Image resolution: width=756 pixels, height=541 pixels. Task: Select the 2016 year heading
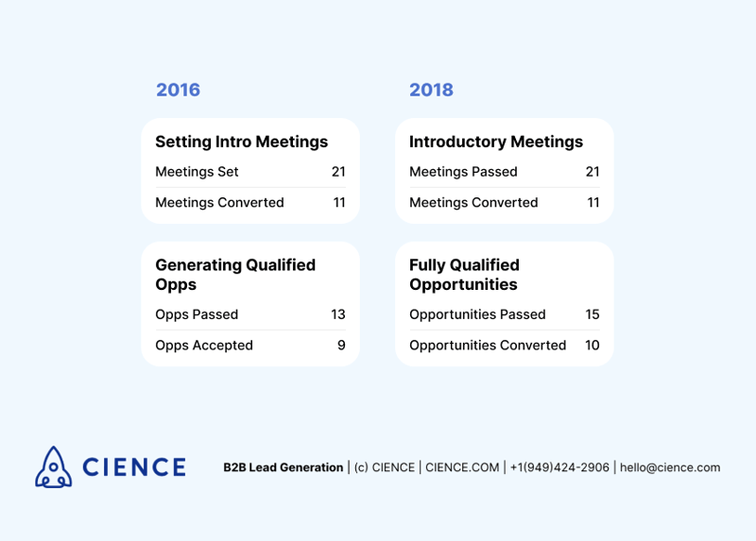click(x=178, y=90)
